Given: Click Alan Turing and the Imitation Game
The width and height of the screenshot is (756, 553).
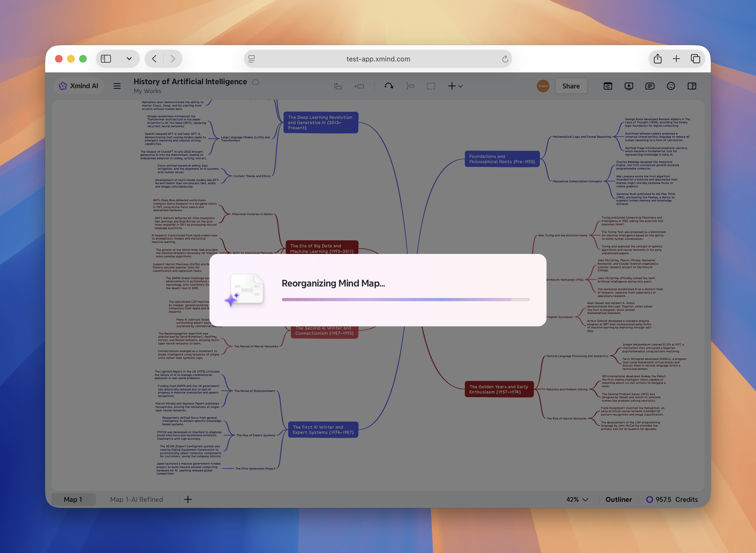Looking at the screenshot, I should tap(562, 235).
